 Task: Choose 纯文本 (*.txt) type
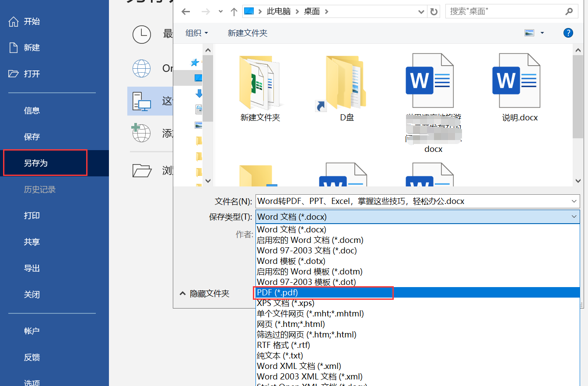point(417,355)
